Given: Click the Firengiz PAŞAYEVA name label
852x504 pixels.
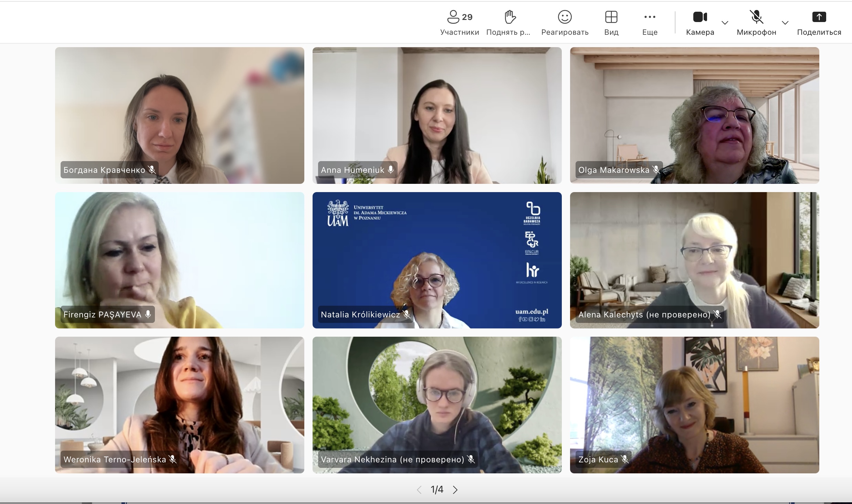Looking at the screenshot, I should point(103,315).
